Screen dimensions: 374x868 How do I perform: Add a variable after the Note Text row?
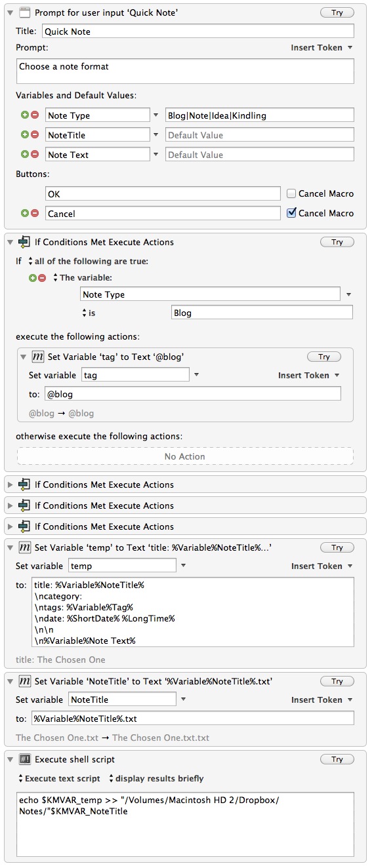pos(26,154)
